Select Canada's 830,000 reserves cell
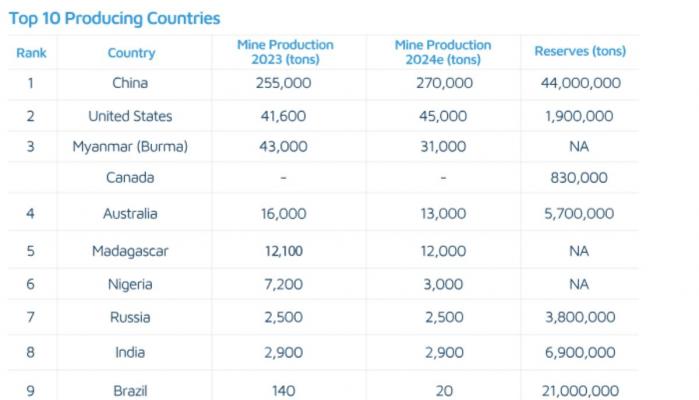 tap(578, 178)
